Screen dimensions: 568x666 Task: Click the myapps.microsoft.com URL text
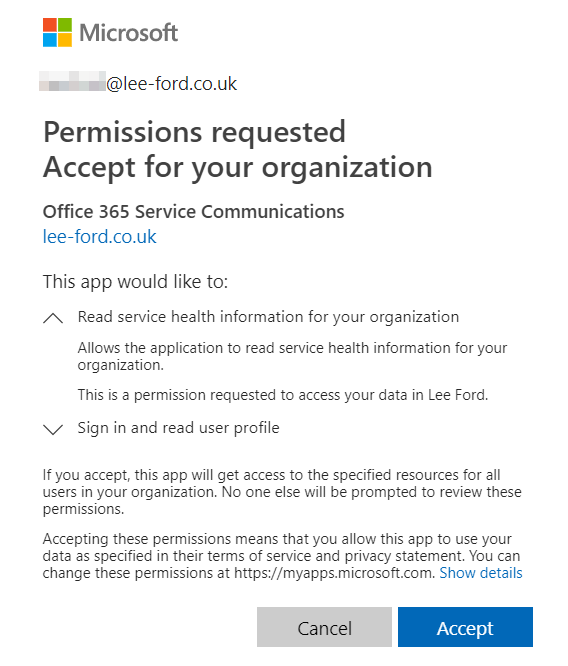333,573
